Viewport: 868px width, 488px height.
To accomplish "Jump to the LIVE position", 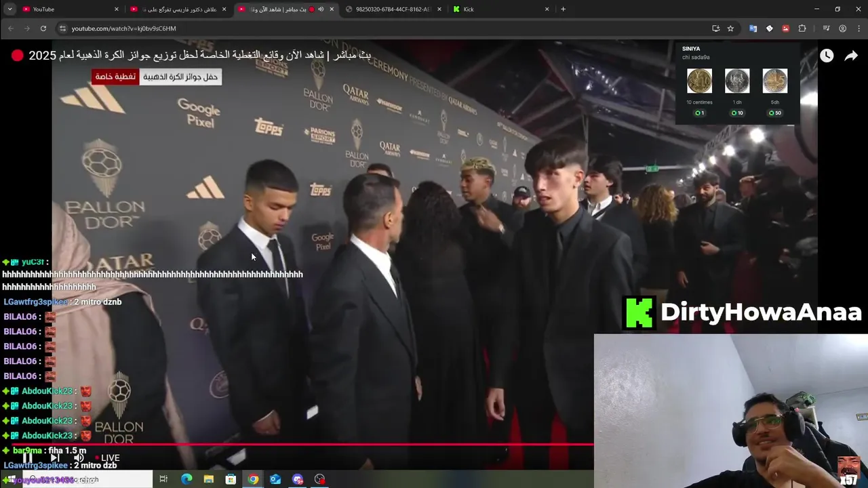I will click(107, 458).
